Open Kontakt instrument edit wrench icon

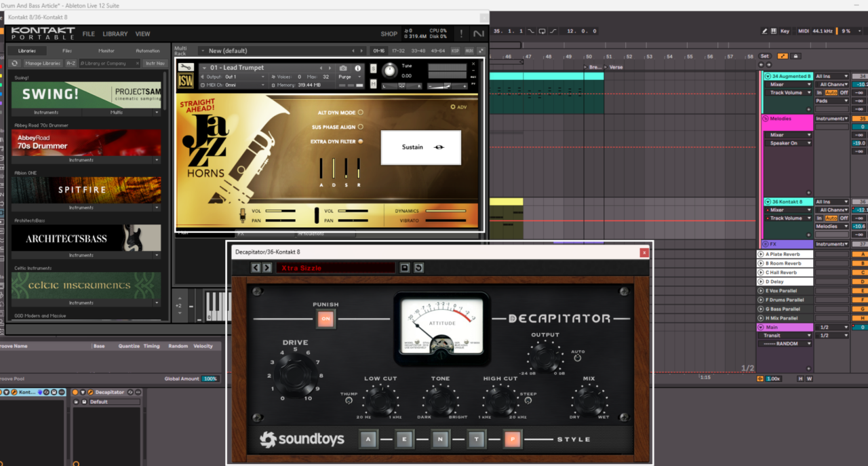(186, 67)
